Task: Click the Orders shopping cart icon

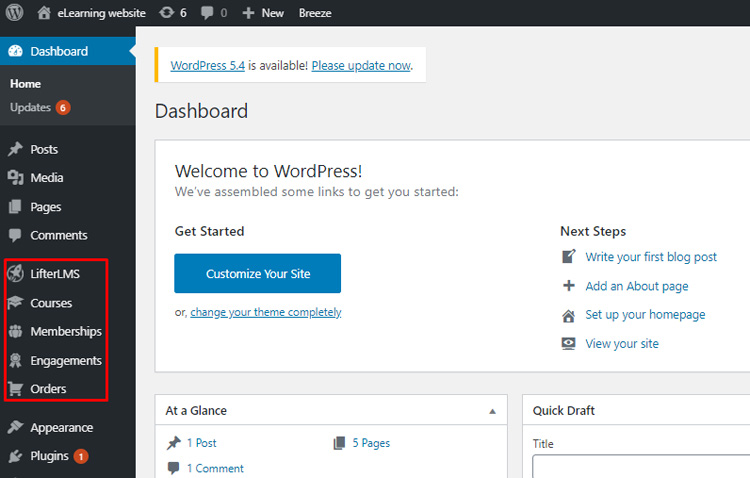Action: [x=15, y=389]
